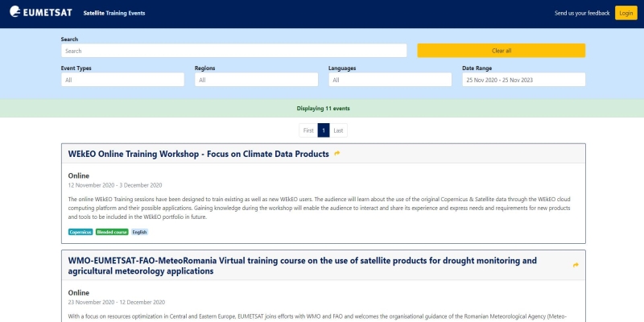Open Send us your feedback link

click(x=582, y=13)
